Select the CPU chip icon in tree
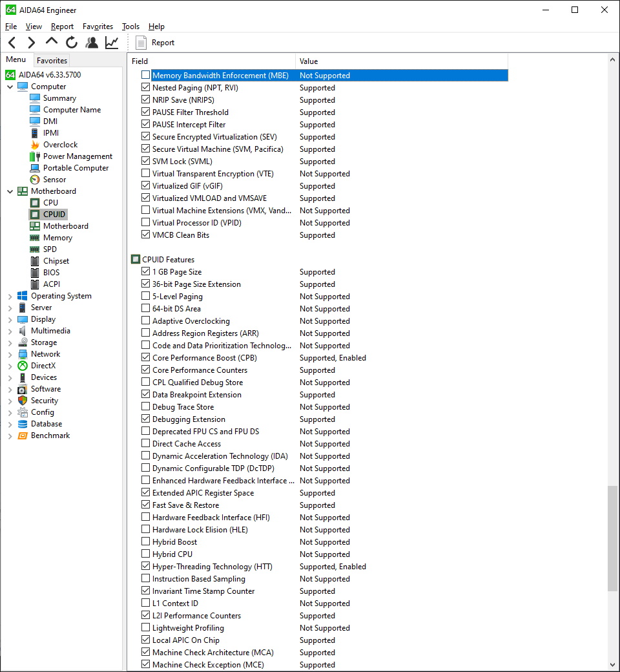This screenshot has width=620, height=672. click(35, 203)
